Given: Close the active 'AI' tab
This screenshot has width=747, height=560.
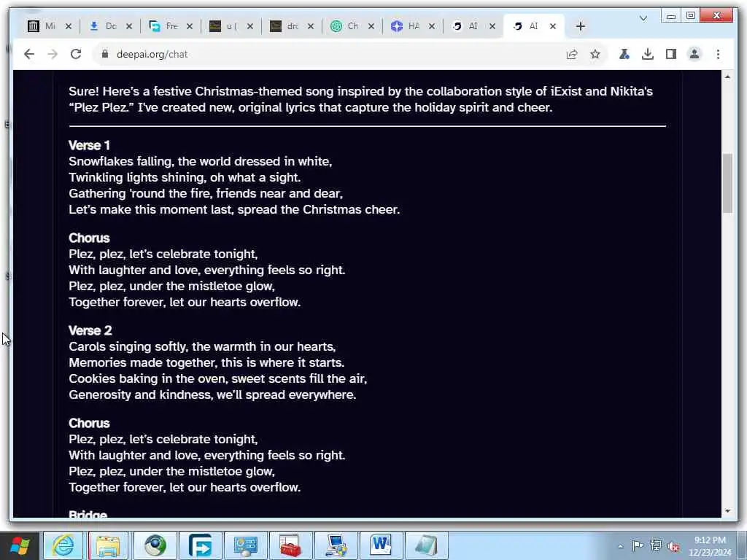Looking at the screenshot, I should click(x=553, y=26).
